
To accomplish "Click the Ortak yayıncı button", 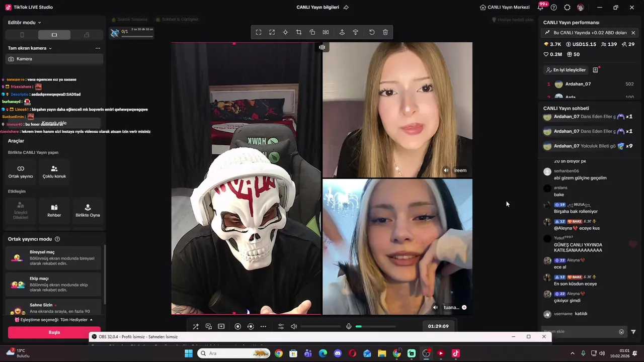I will (x=21, y=172).
